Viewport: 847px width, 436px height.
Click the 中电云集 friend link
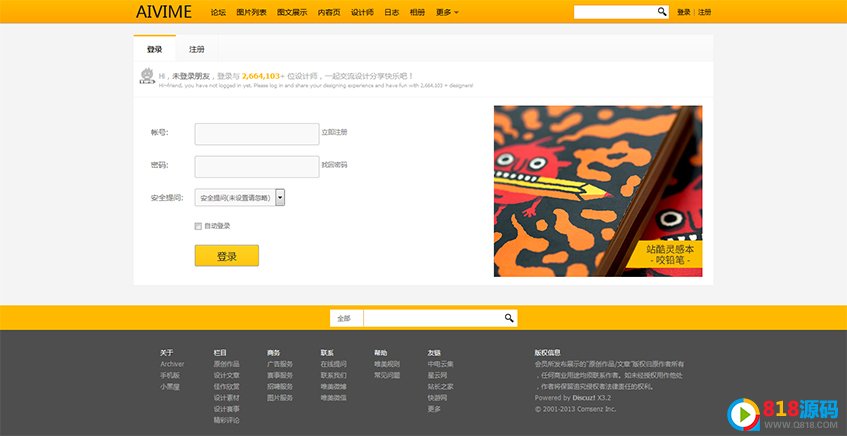coord(440,364)
